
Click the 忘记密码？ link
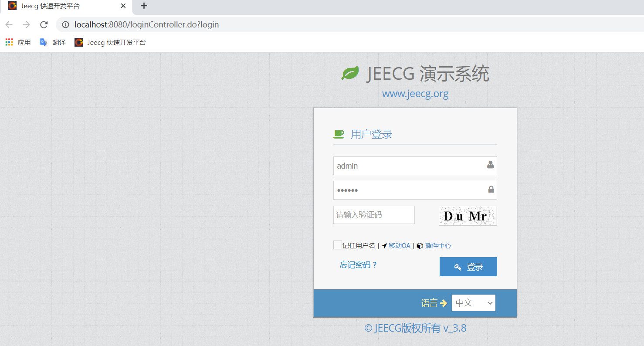tap(359, 265)
